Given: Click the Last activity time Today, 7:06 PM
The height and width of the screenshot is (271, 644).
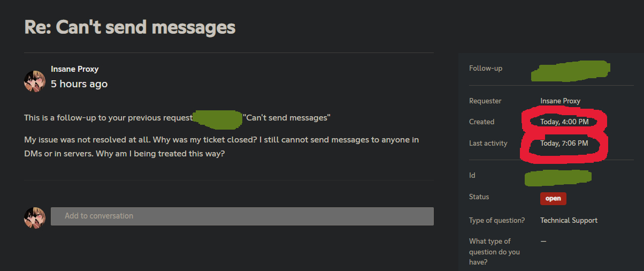Looking at the screenshot, I should 564,143.
